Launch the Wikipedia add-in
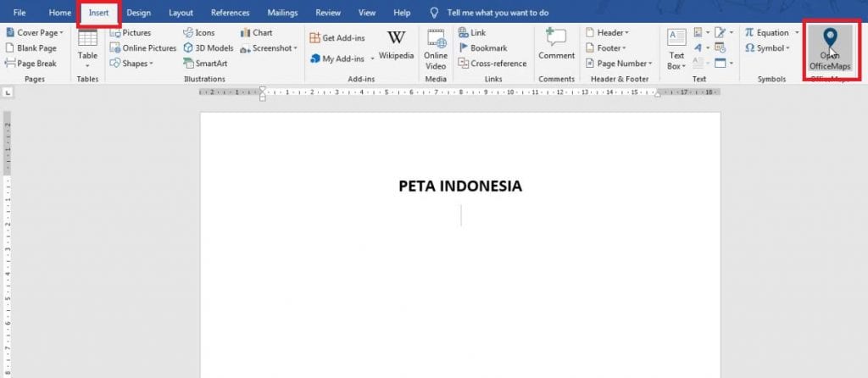 pos(396,45)
